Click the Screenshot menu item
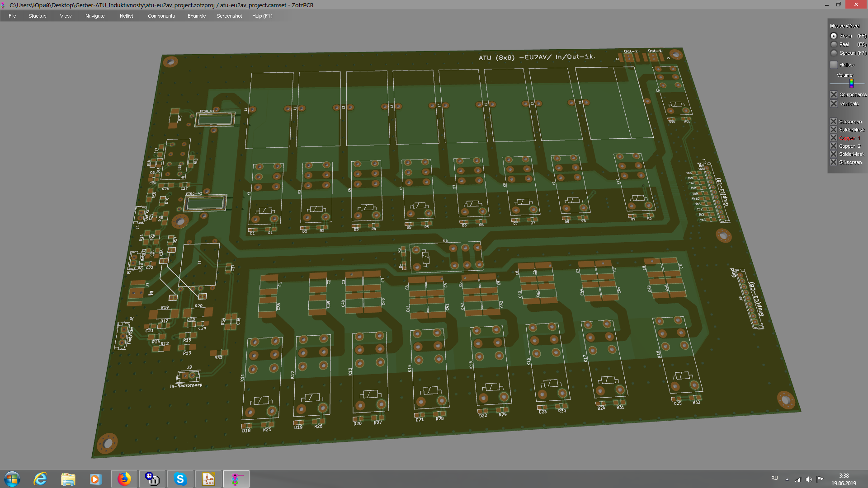Viewport: 868px width, 488px height. click(x=229, y=16)
